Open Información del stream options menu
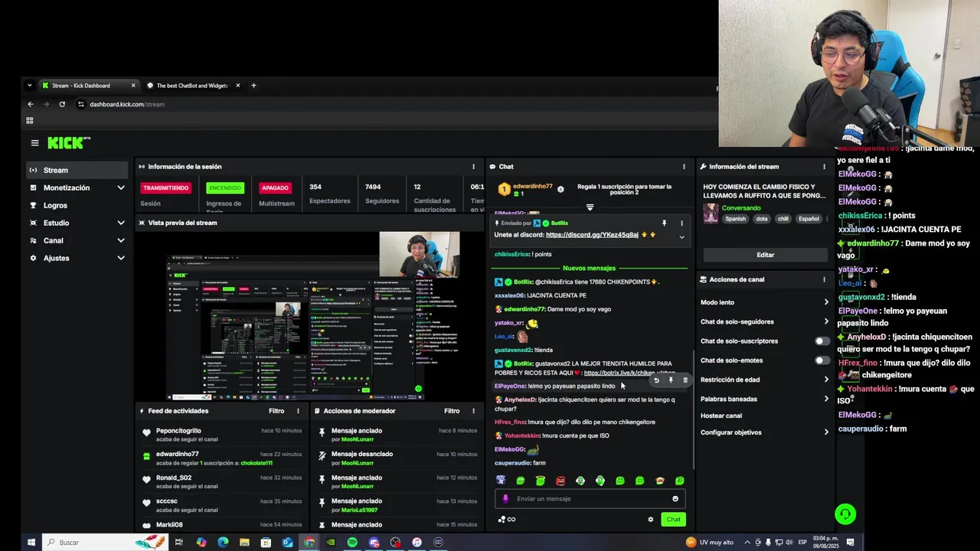 824,167
